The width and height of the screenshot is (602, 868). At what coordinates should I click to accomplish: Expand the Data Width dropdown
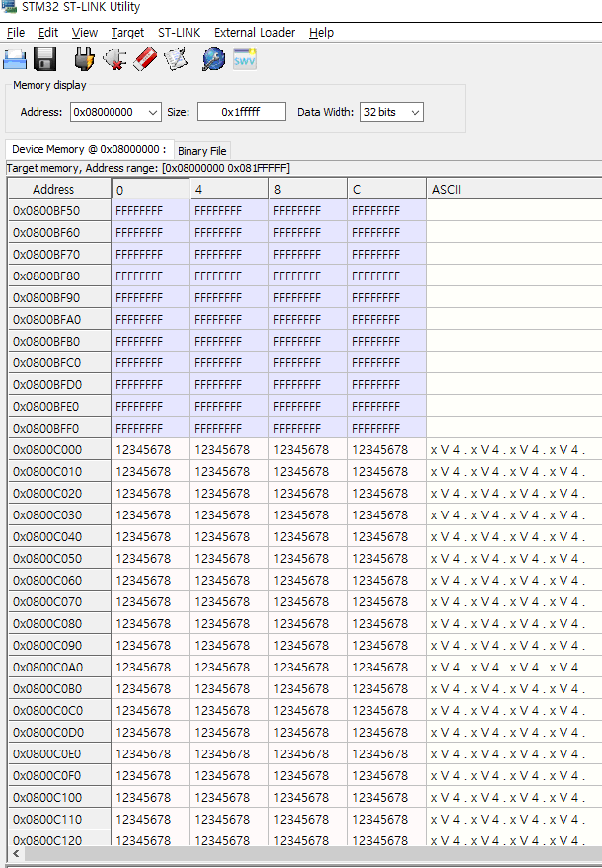click(415, 112)
